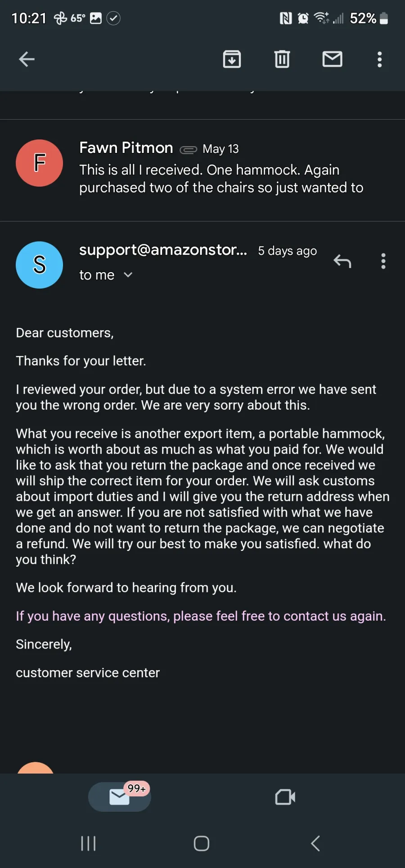Tap the blue S sender avatar
This screenshot has width=405, height=868.
click(x=39, y=265)
